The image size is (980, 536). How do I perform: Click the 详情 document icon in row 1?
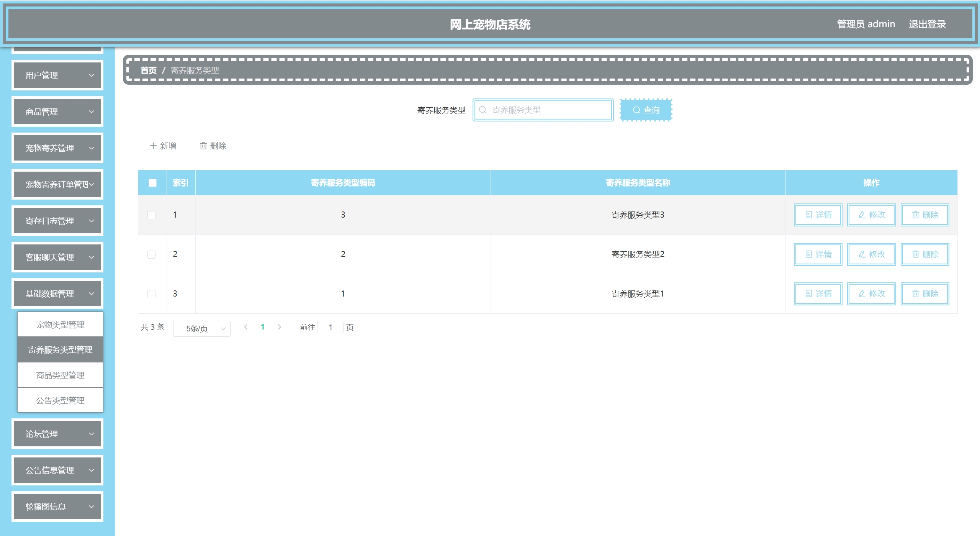(809, 215)
